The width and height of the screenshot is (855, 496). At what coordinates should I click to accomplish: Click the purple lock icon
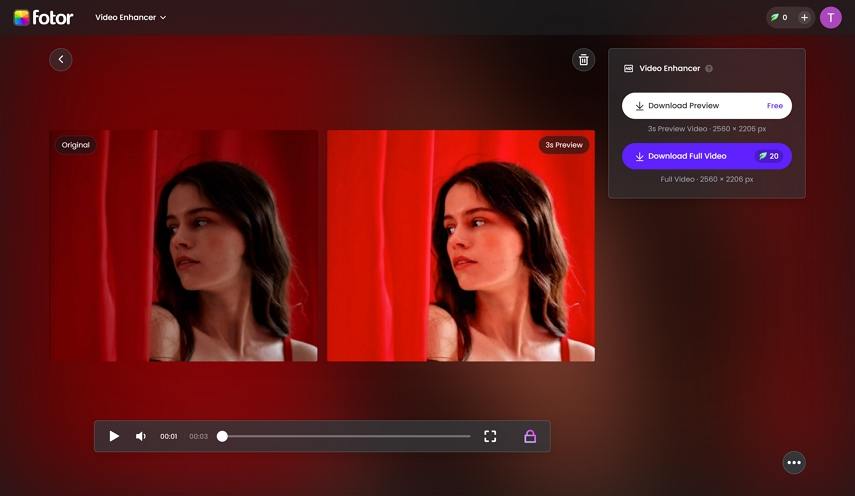pos(530,436)
